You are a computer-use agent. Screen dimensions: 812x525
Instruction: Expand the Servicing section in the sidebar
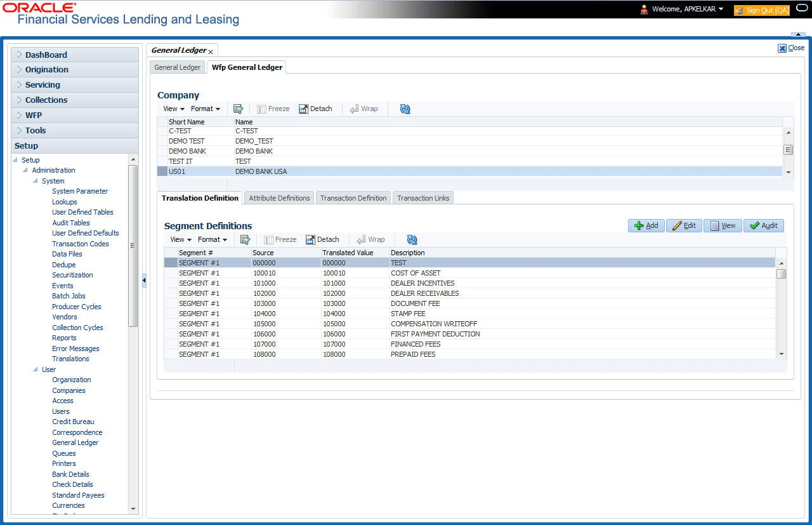point(43,84)
